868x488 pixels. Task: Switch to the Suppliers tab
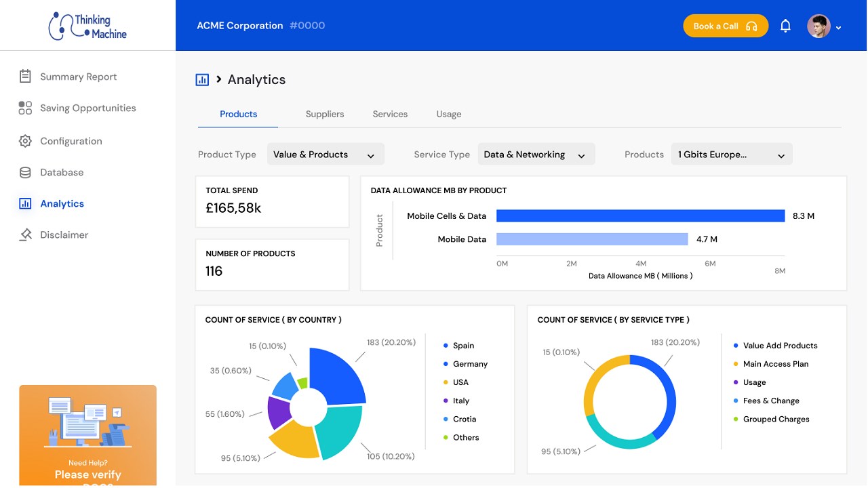tap(325, 114)
